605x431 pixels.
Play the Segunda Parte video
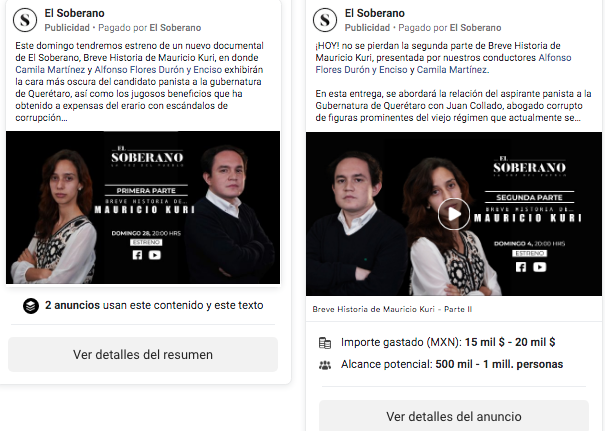pos(453,214)
